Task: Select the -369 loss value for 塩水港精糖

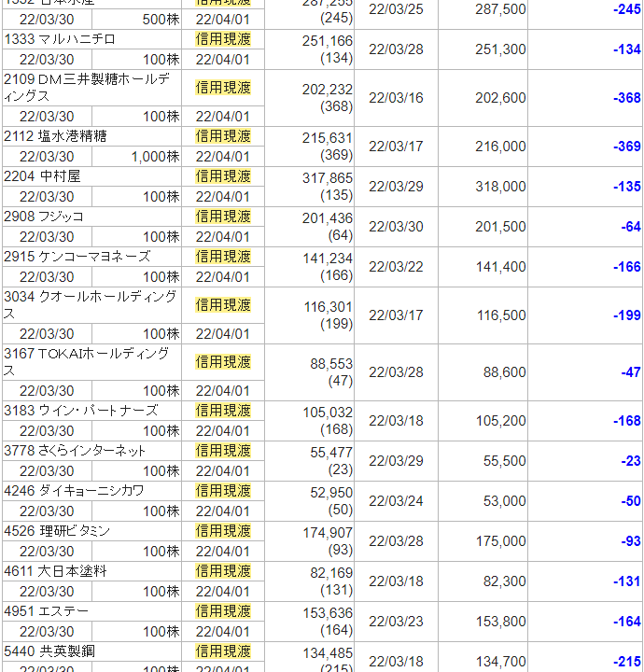Action: click(627, 147)
